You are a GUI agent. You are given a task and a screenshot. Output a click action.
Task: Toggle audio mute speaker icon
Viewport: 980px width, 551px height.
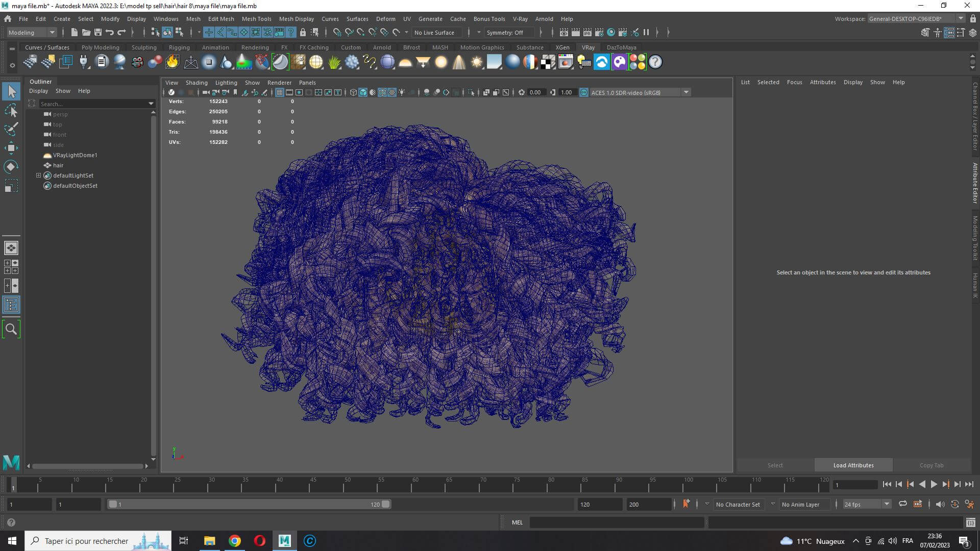(x=940, y=504)
